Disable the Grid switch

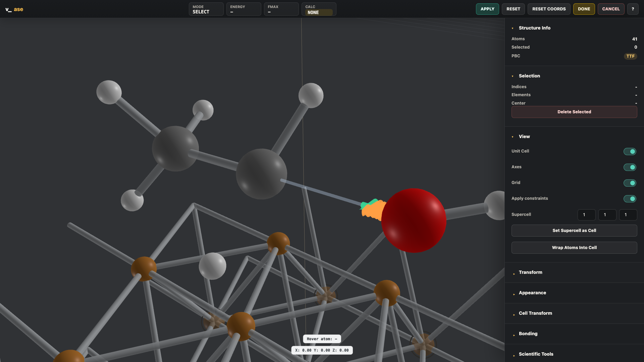click(x=630, y=183)
